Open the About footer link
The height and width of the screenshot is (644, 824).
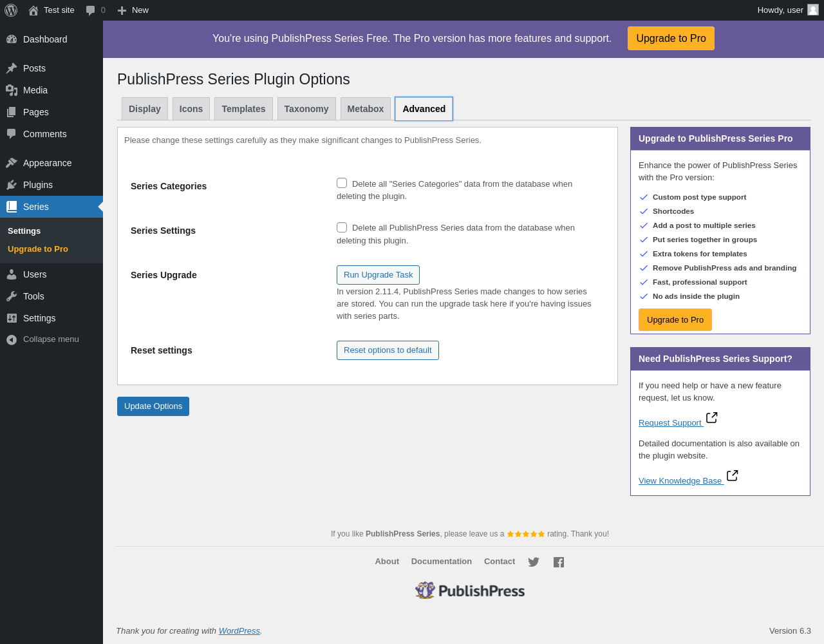(387, 562)
